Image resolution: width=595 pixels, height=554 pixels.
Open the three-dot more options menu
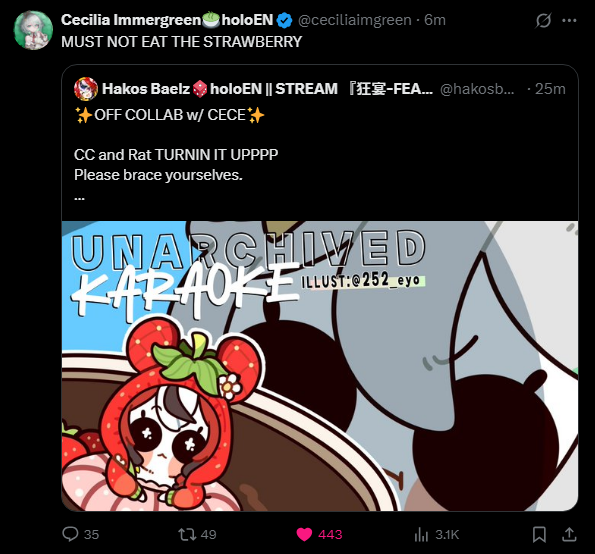[569, 20]
